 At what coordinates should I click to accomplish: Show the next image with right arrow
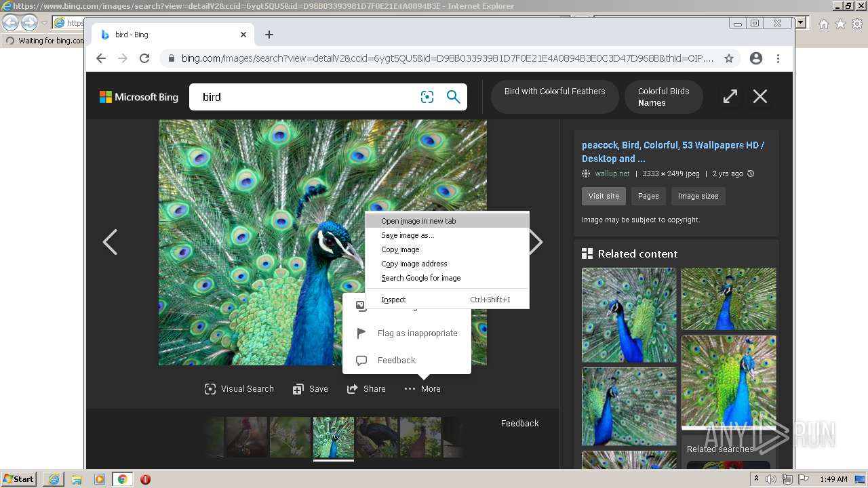point(536,242)
